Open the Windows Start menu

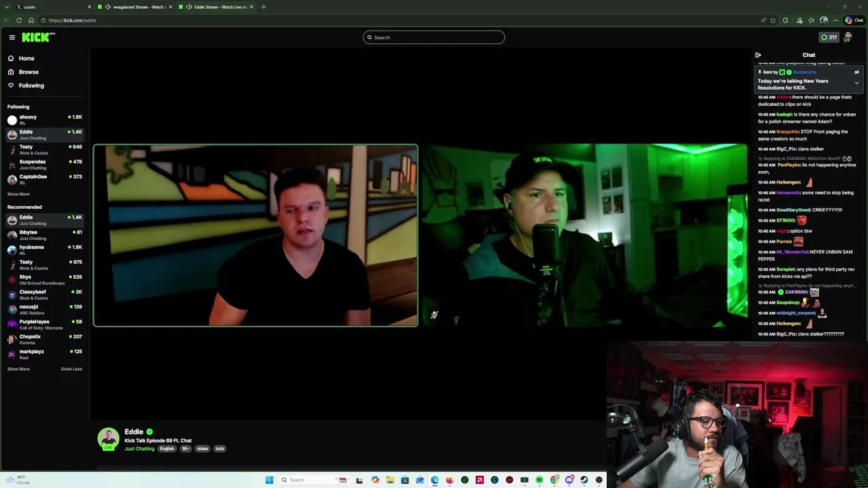[269, 480]
